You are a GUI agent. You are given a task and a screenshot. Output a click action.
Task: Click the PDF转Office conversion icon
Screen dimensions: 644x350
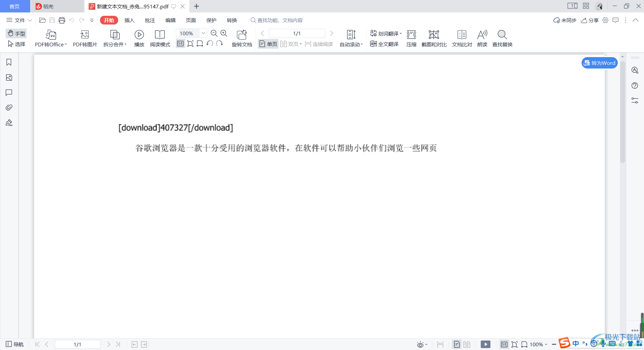[x=51, y=35]
